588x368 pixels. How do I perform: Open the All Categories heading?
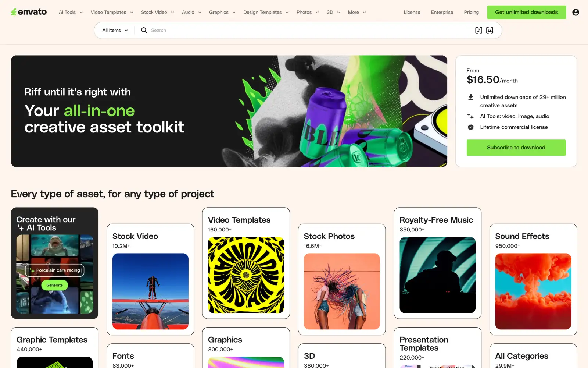(x=521, y=356)
